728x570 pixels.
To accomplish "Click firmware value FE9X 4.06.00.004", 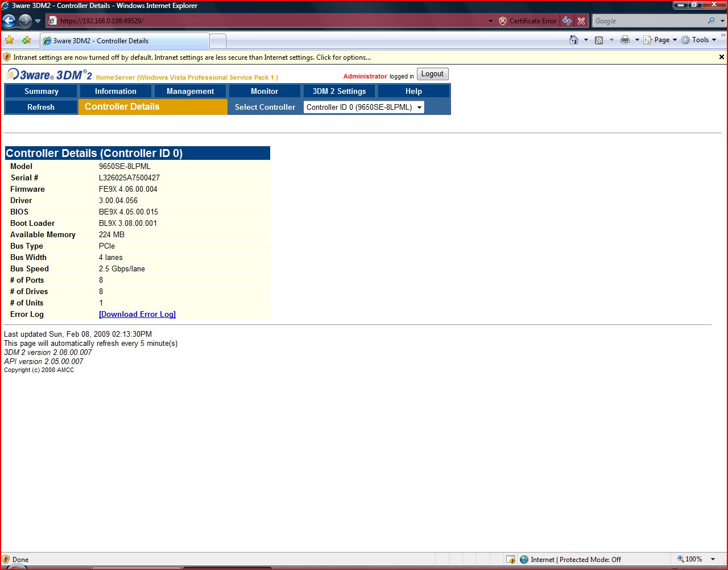I will (128, 189).
